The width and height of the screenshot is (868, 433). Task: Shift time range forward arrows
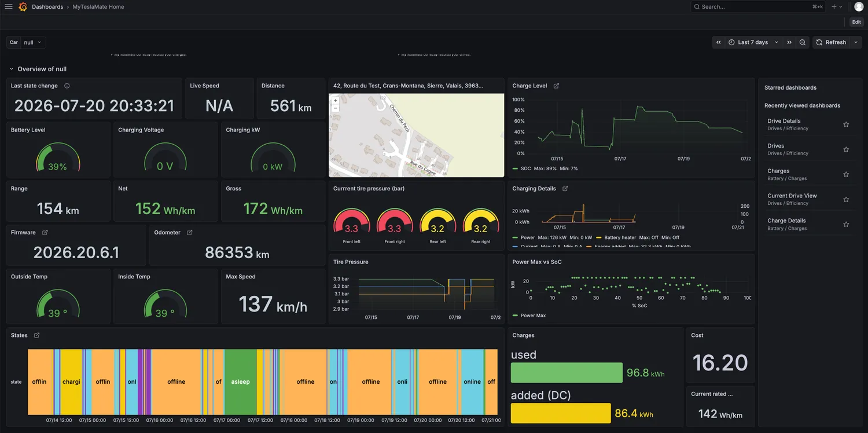(x=789, y=42)
